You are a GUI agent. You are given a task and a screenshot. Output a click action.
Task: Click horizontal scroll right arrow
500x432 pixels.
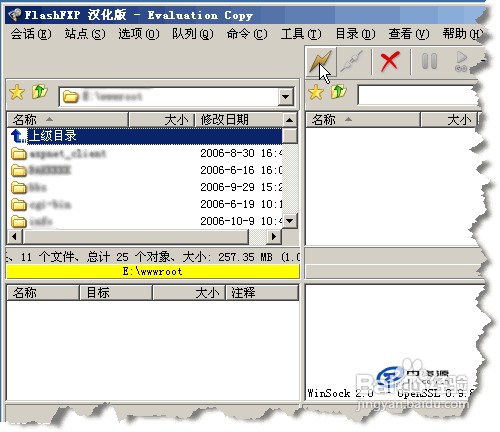tap(274, 237)
